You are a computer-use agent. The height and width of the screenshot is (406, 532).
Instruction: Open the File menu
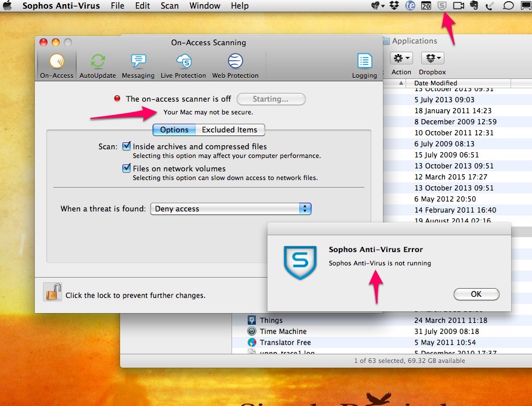[117, 6]
